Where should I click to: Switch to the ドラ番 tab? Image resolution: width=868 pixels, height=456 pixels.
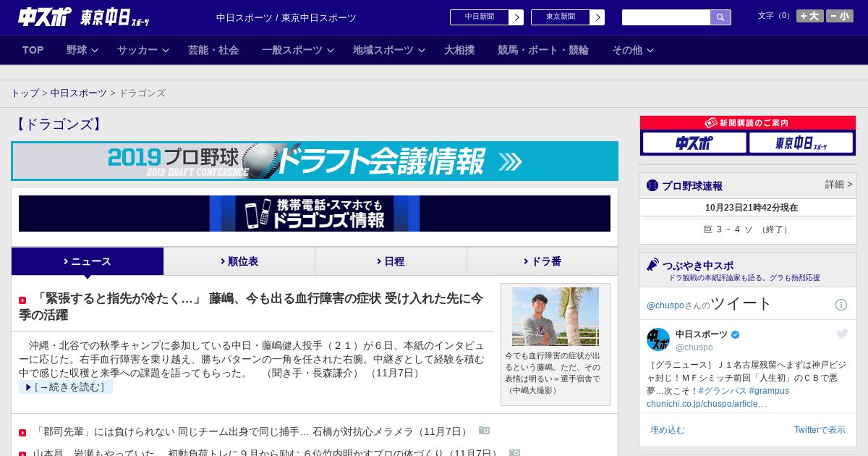point(542,261)
